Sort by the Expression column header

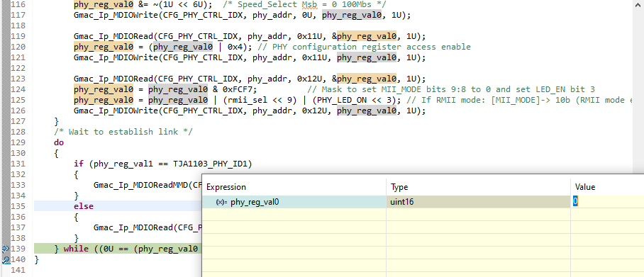pos(226,187)
